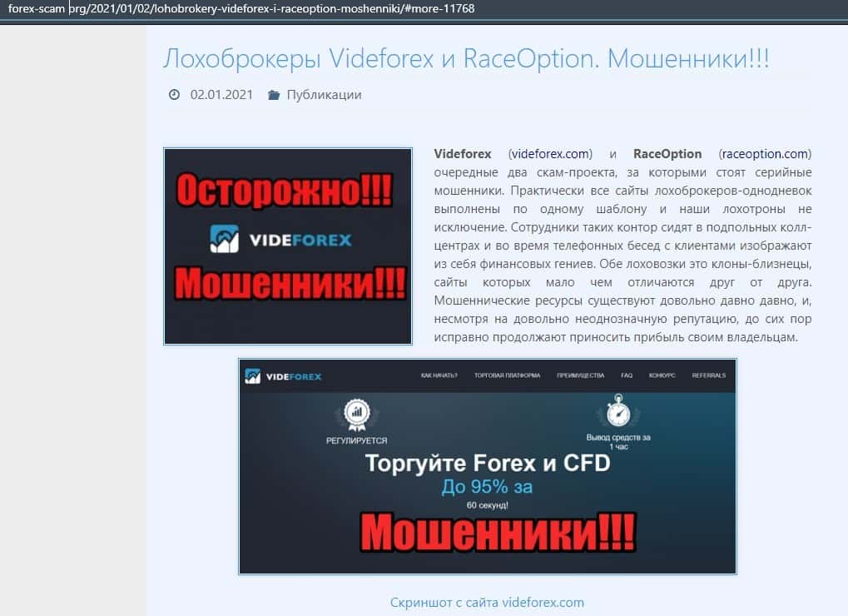Image resolution: width=848 pixels, height=616 pixels.
Task: Click the bold Videforex name in the article text
Action: pos(463,154)
